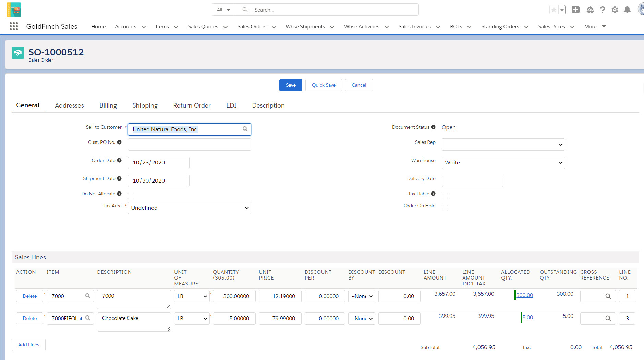
Task: Click the global actions plus icon
Action: tap(575, 10)
